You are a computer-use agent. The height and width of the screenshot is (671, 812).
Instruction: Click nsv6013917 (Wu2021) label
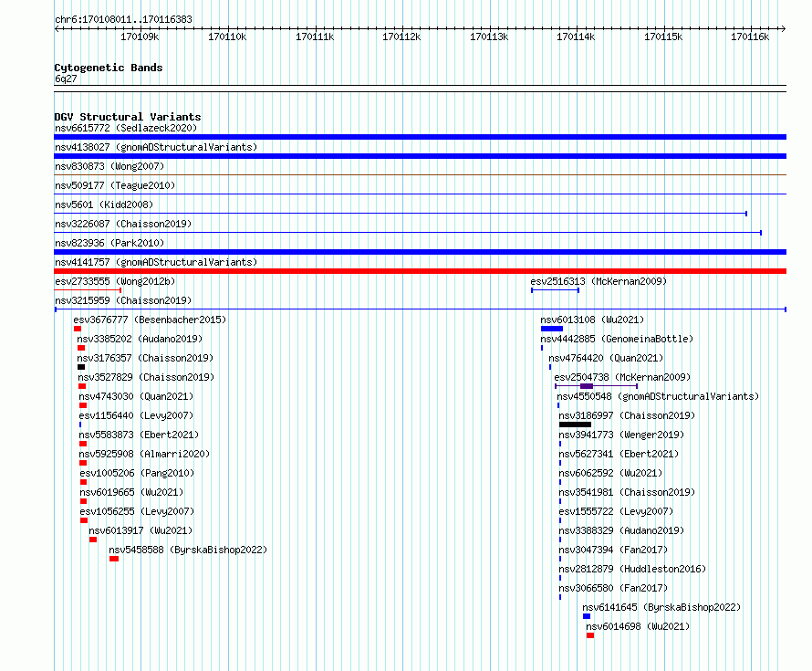coord(141,530)
